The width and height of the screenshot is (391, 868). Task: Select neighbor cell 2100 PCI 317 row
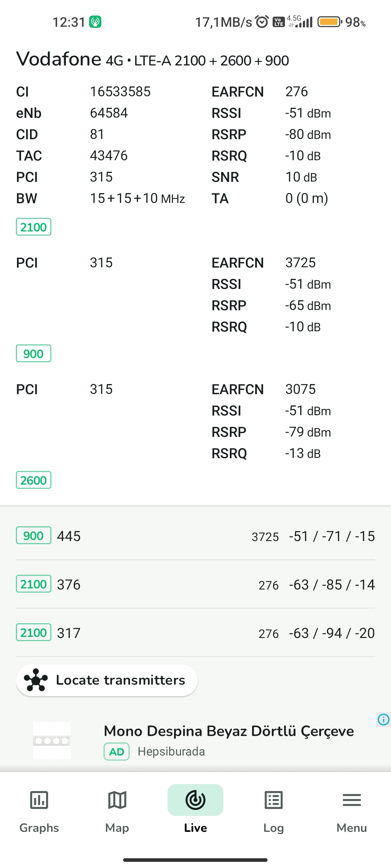click(x=195, y=633)
